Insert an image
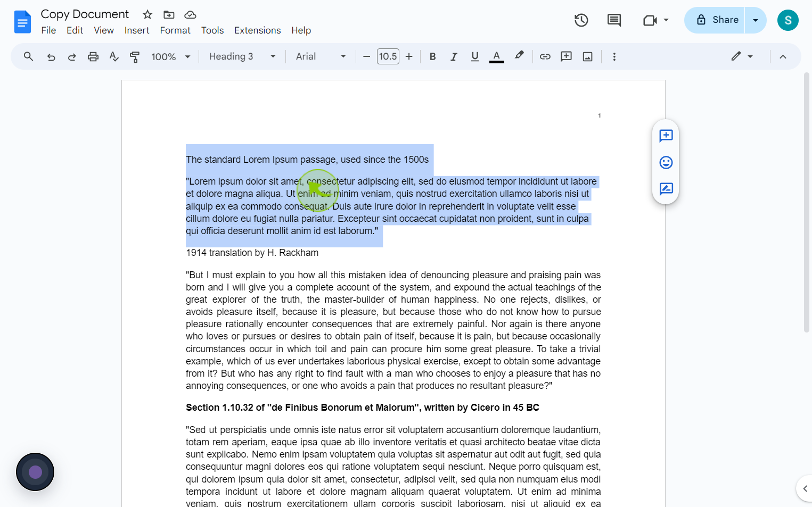Image resolution: width=812 pixels, height=507 pixels. click(x=588, y=56)
